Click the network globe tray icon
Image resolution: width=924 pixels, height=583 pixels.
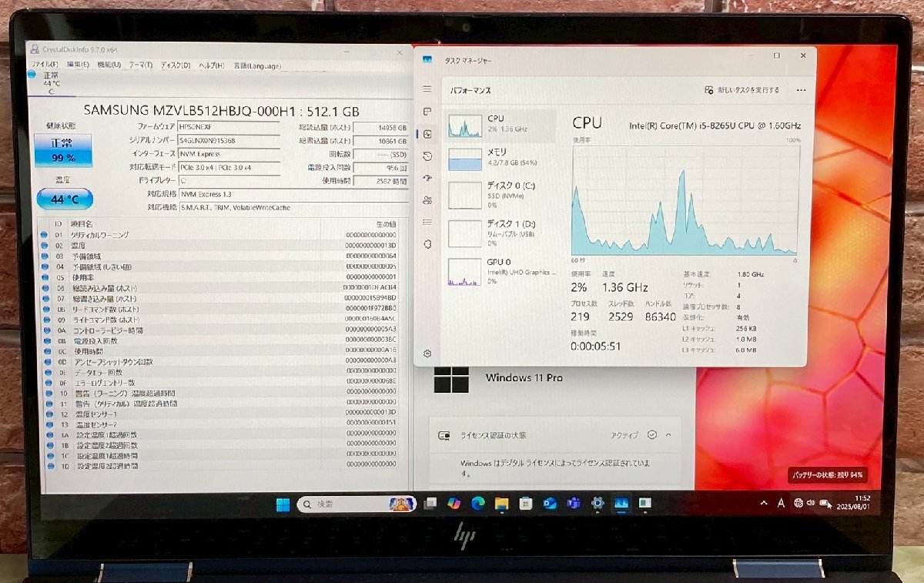tap(798, 503)
